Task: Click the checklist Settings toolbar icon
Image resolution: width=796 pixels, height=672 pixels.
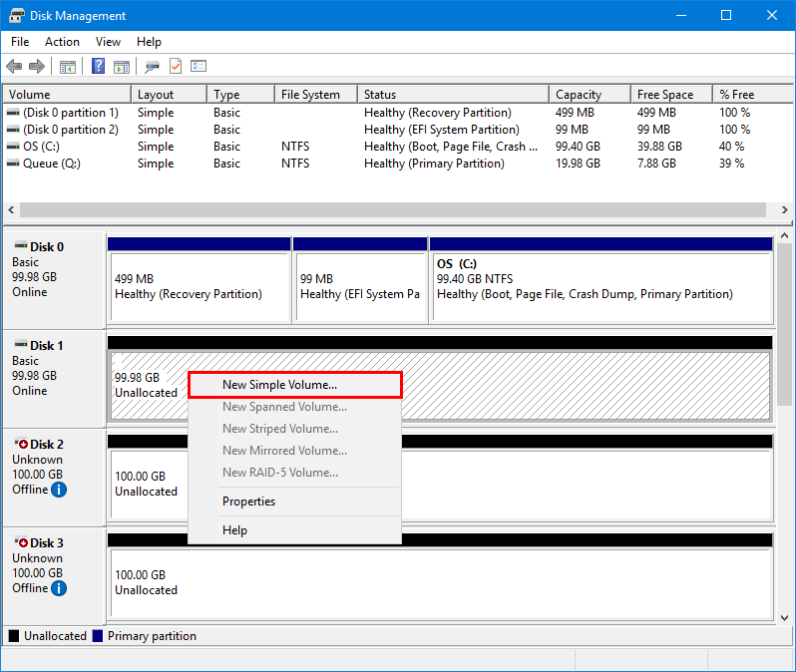Action: [x=199, y=67]
